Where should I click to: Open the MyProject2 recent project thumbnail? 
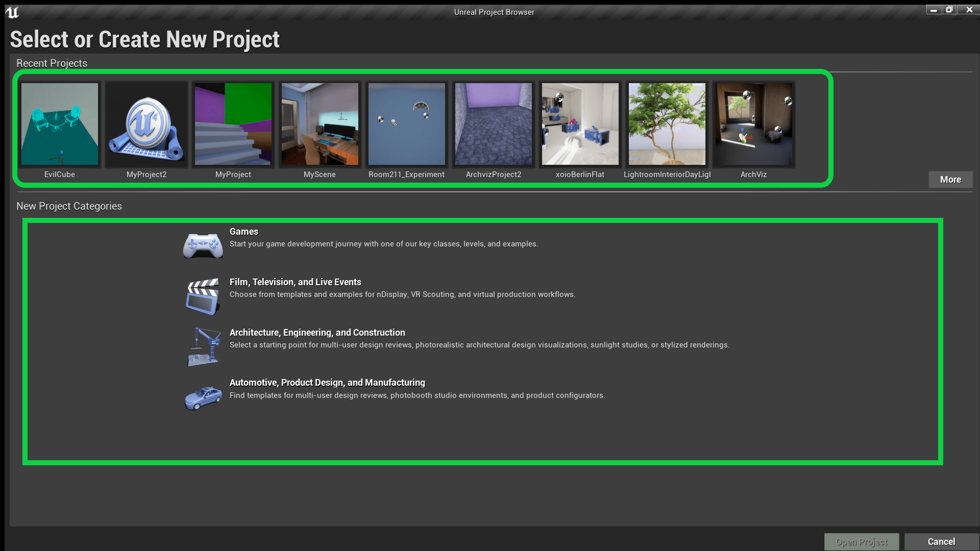tap(146, 124)
